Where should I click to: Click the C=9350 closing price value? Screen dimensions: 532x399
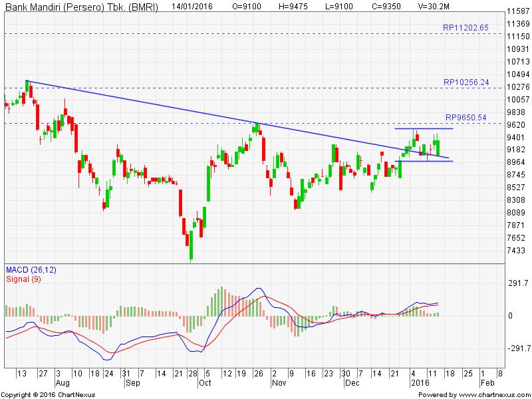click(x=384, y=6)
